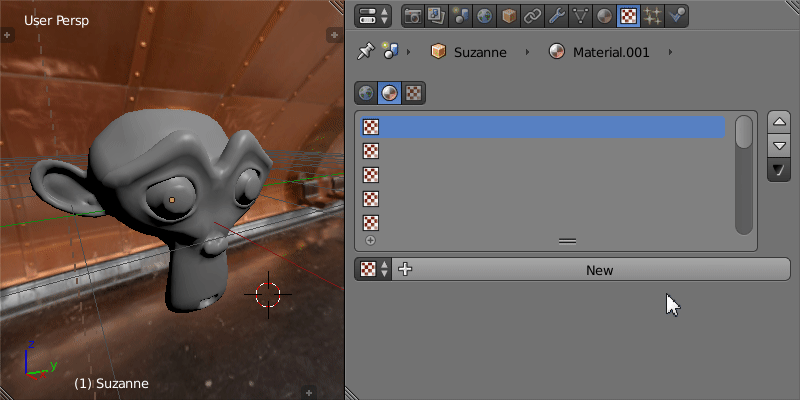Viewport: 800px width, 400px height.
Task: Open the Material tab in the header row
Action: (x=605, y=16)
